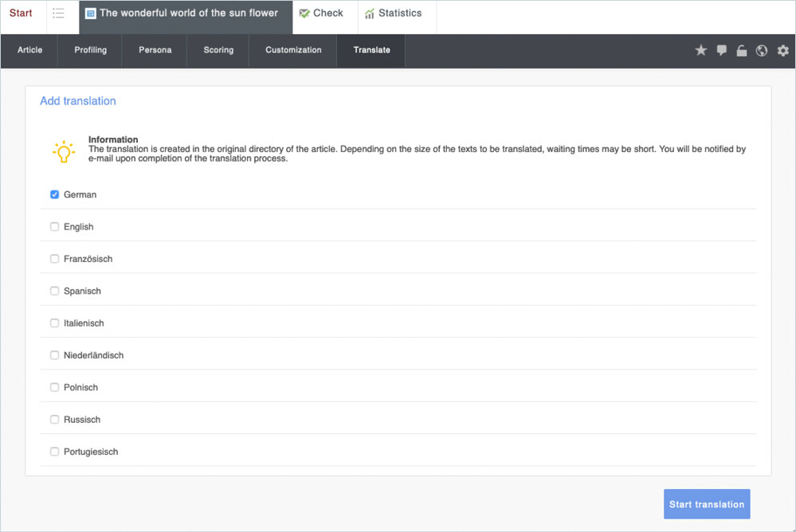Image resolution: width=796 pixels, height=532 pixels.
Task: Open the settings gear icon
Action: 782,50
